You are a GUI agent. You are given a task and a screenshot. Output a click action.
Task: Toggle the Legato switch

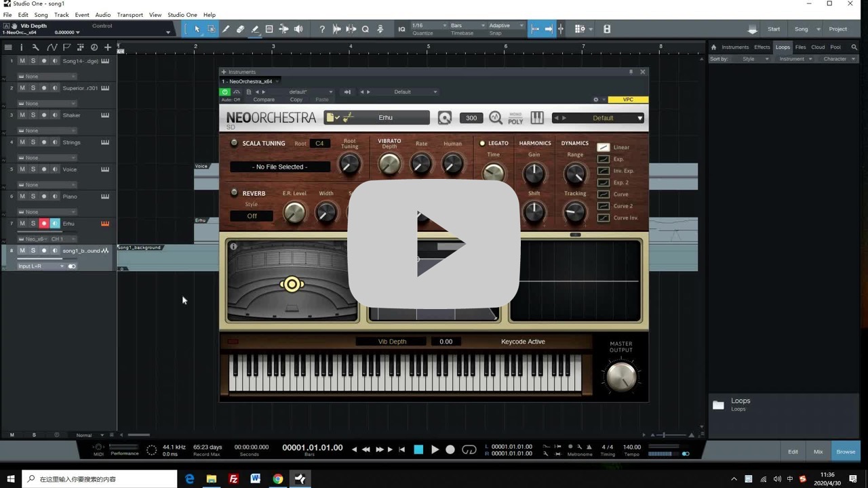[482, 143]
